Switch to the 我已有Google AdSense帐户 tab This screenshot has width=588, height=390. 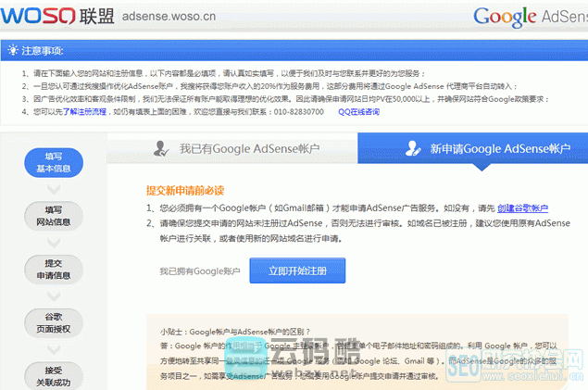pyautogui.click(x=232, y=148)
